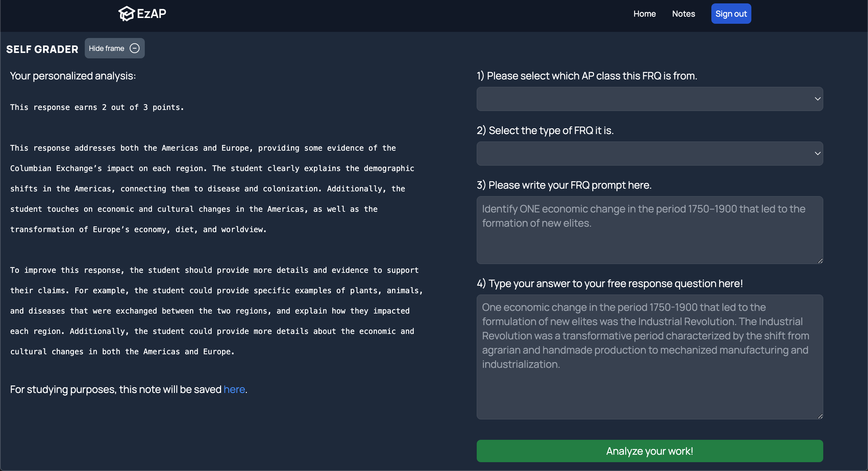The height and width of the screenshot is (471, 868).
Task: Click the green Analyze your work! button
Action: [649, 451]
